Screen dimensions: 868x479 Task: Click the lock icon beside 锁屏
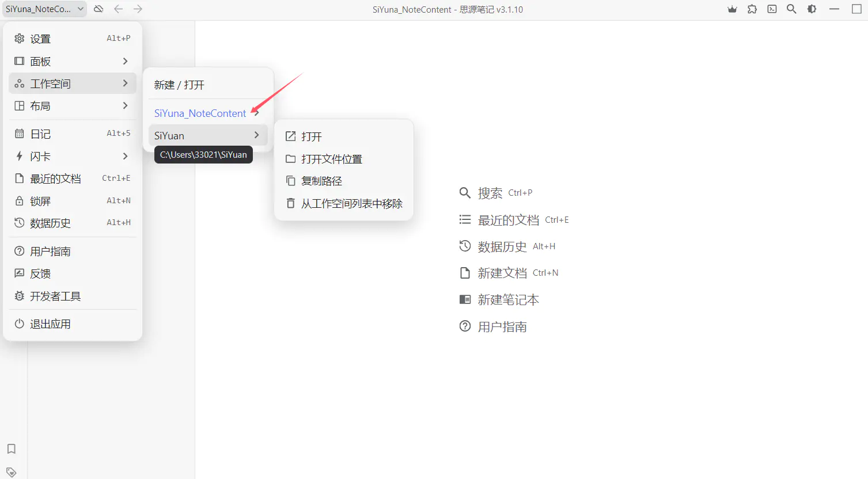tap(20, 201)
